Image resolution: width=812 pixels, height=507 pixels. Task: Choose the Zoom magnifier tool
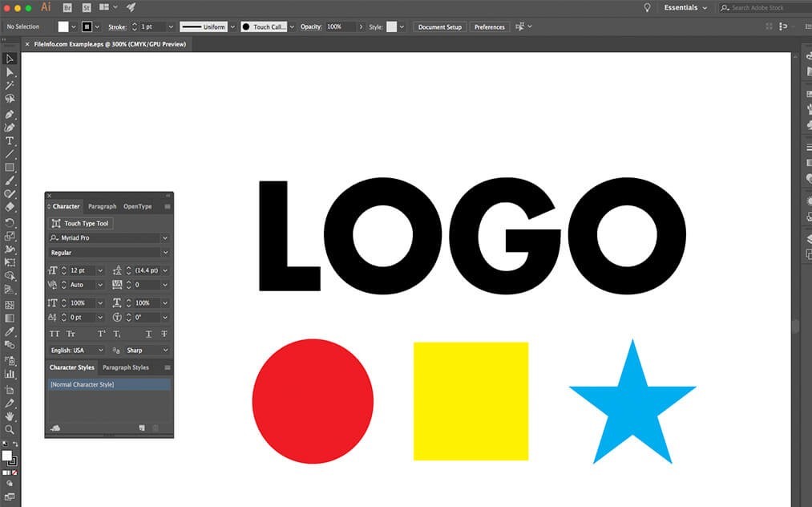coord(10,430)
